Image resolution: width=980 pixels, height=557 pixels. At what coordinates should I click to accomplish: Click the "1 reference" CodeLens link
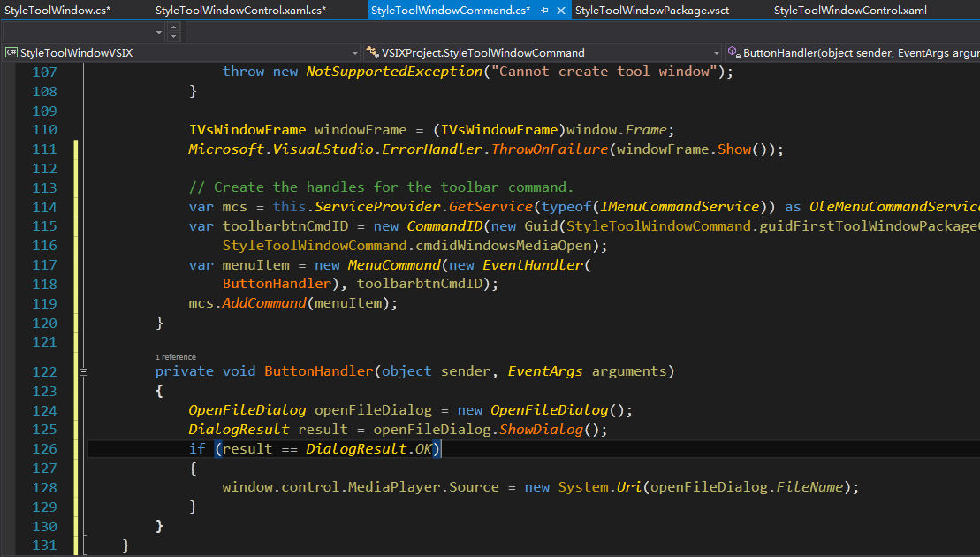(x=176, y=357)
